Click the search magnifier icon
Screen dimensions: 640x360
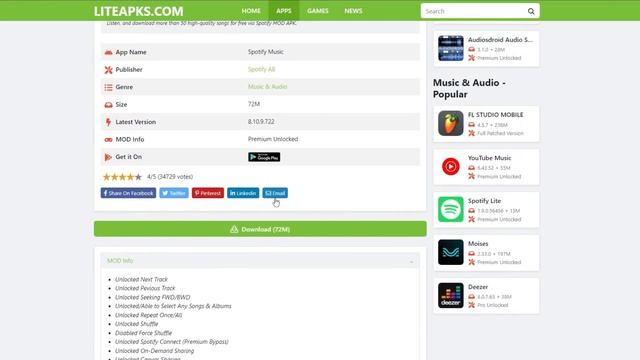[531, 11]
